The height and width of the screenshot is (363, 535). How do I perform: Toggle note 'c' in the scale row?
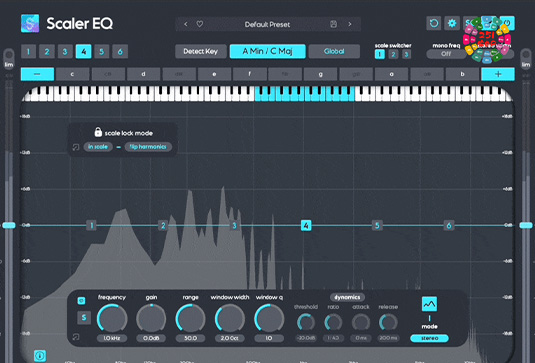tap(72, 74)
